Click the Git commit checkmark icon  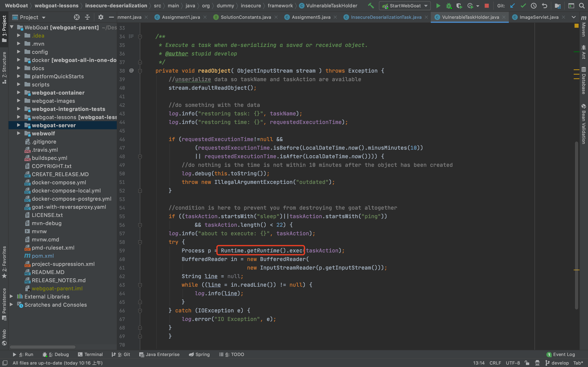tap(523, 6)
